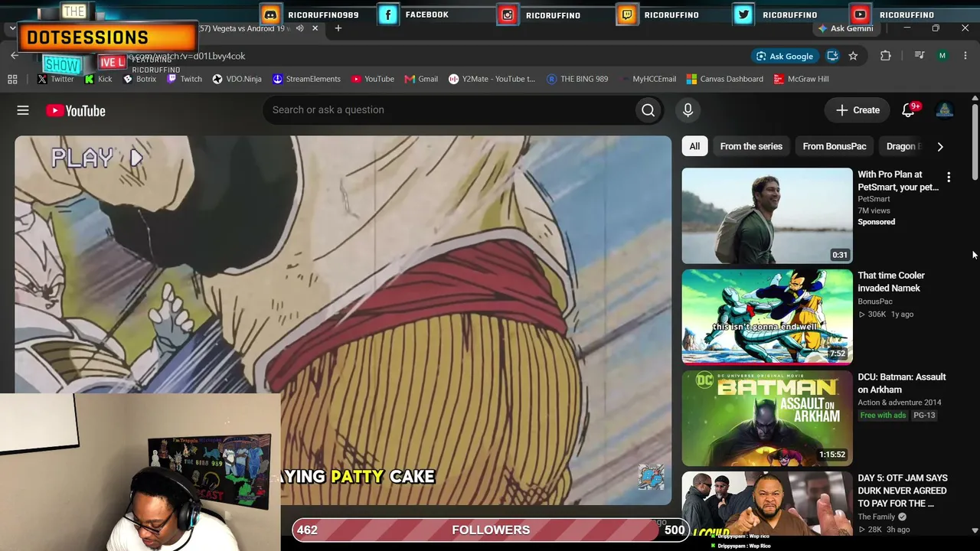Bookmark this tab with the star icon
The height and width of the screenshot is (551, 980).
coord(853,56)
